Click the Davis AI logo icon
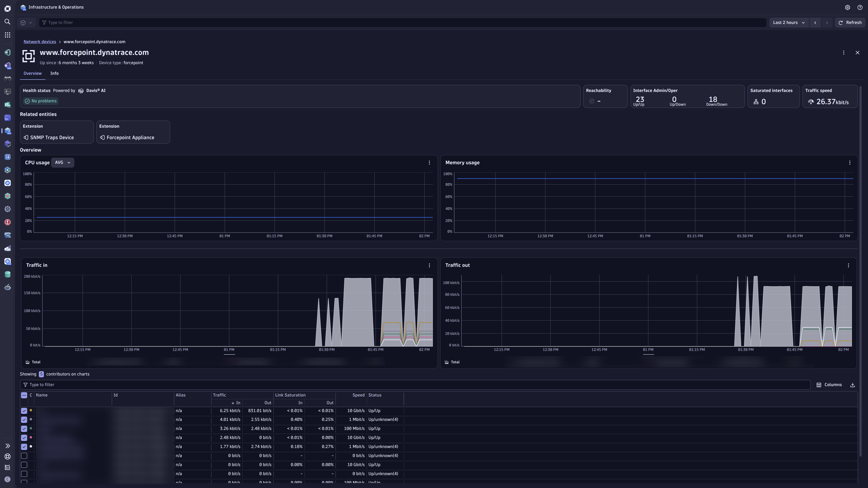 click(81, 91)
